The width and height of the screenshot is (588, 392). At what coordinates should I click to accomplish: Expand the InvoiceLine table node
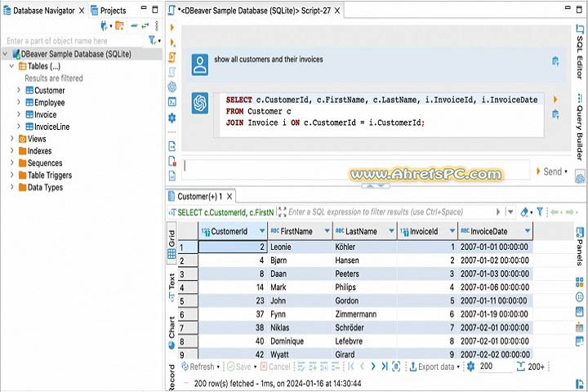(19, 127)
